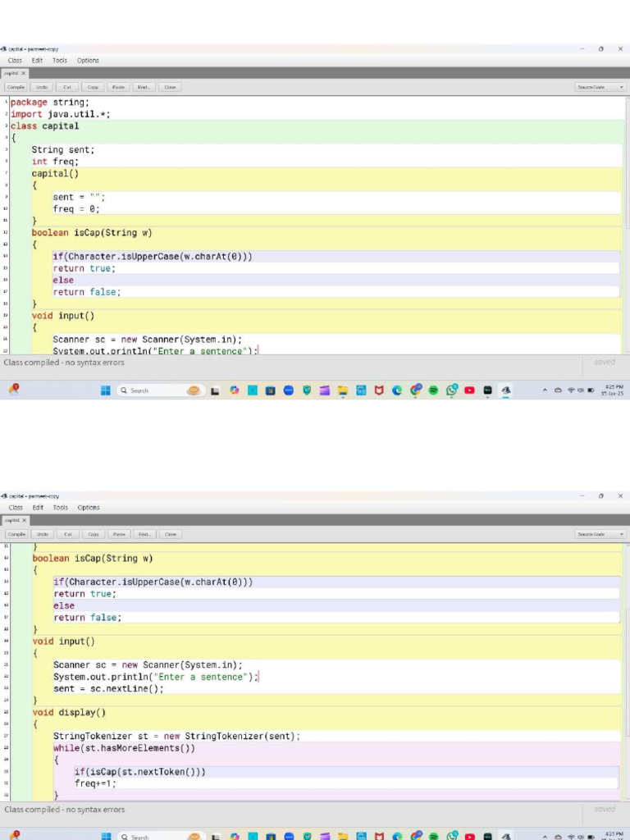Viewport: 630px width, 840px height.
Task: Click Copy in the top window toolbar
Action: [93, 87]
